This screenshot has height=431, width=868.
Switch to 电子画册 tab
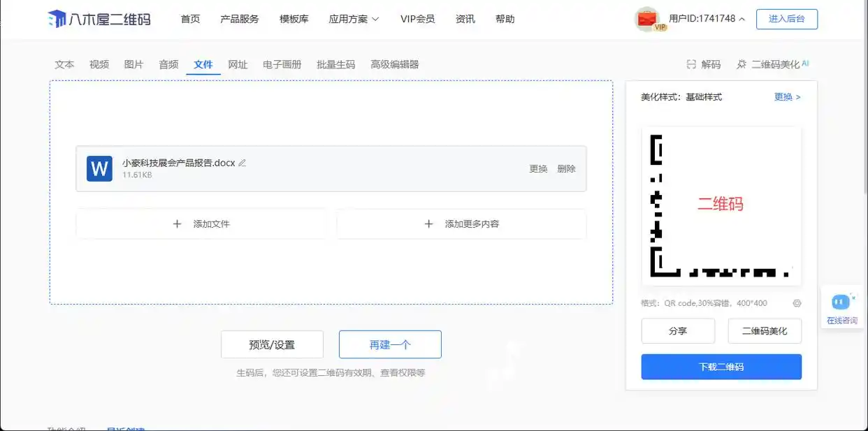(x=282, y=64)
